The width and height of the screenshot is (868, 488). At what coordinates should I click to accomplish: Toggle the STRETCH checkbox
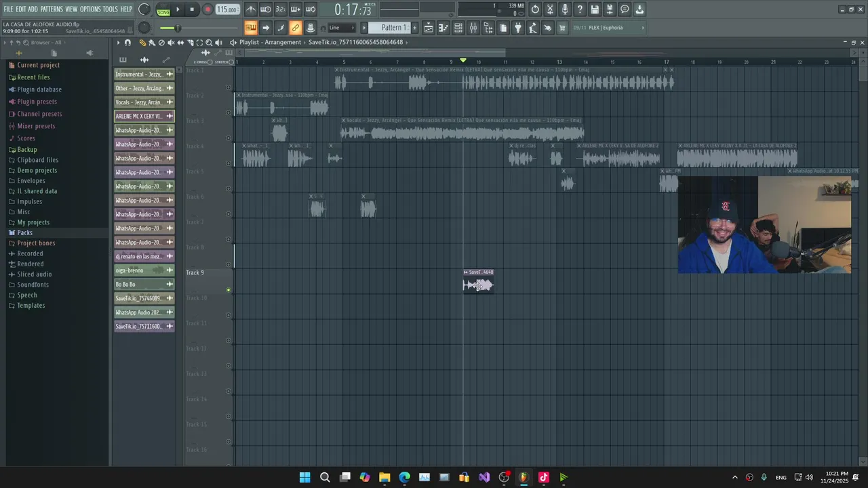pos(231,62)
